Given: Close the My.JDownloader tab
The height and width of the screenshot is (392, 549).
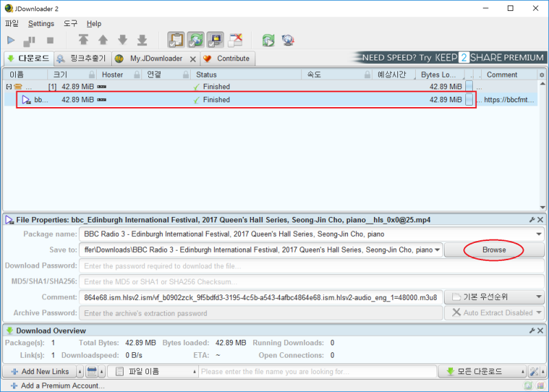Looking at the screenshot, I should click(x=193, y=59).
